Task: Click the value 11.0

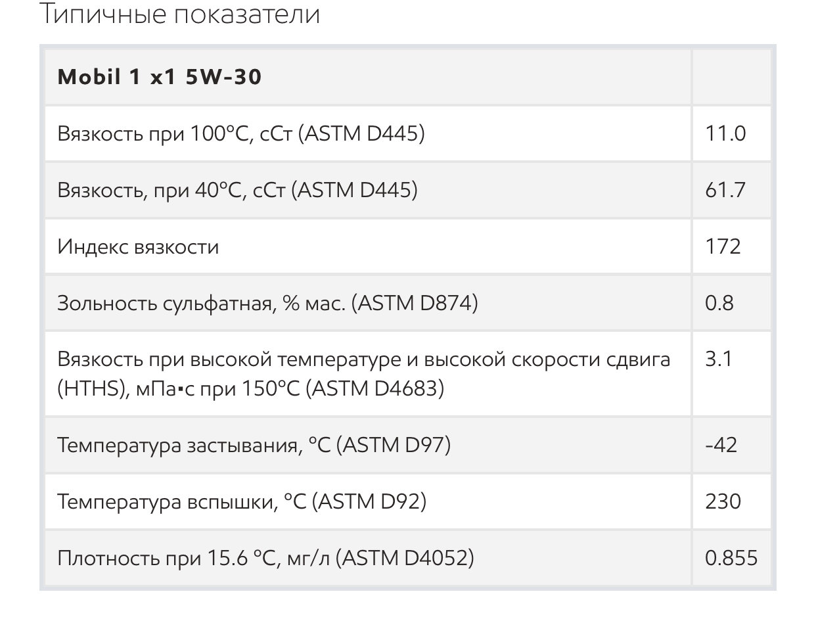Action: 725,134
